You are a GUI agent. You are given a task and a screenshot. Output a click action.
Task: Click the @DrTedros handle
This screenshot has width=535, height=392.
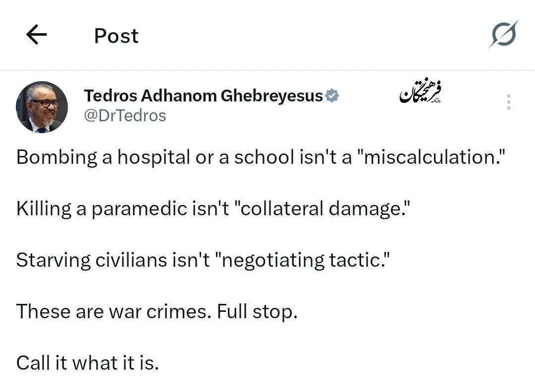pos(125,116)
